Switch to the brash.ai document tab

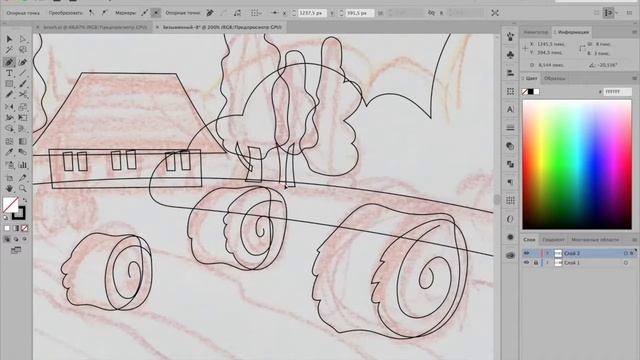95,27
